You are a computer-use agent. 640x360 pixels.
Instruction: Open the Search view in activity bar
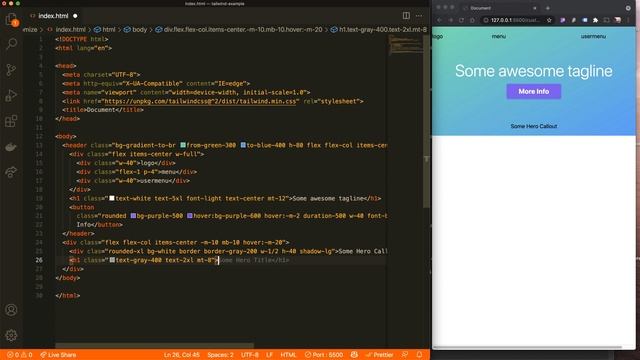[x=11, y=44]
